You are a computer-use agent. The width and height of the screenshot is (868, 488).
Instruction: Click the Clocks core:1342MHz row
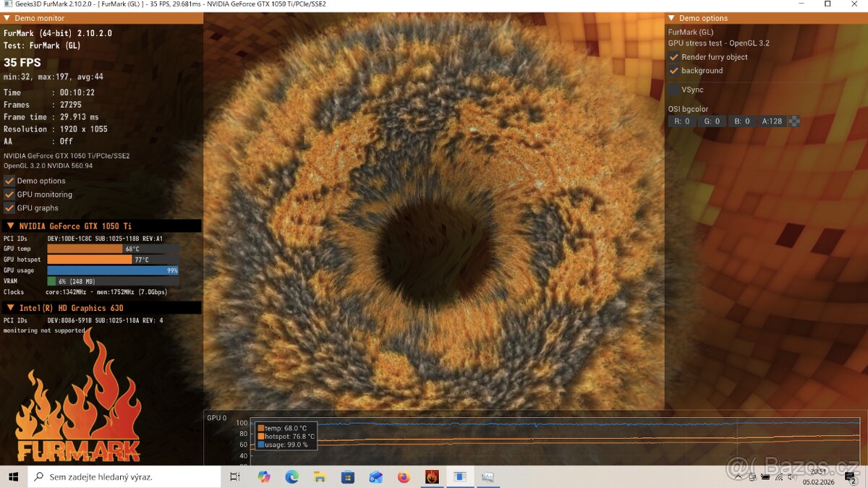(x=85, y=292)
